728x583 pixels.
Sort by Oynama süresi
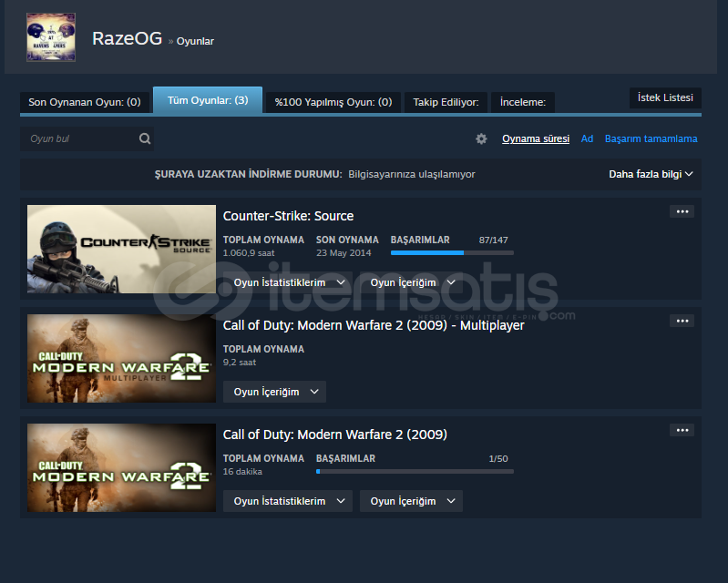pyautogui.click(x=536, y=138)
